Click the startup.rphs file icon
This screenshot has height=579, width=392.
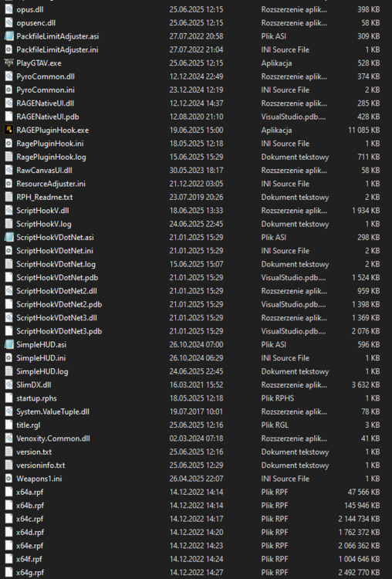point(8,398)
